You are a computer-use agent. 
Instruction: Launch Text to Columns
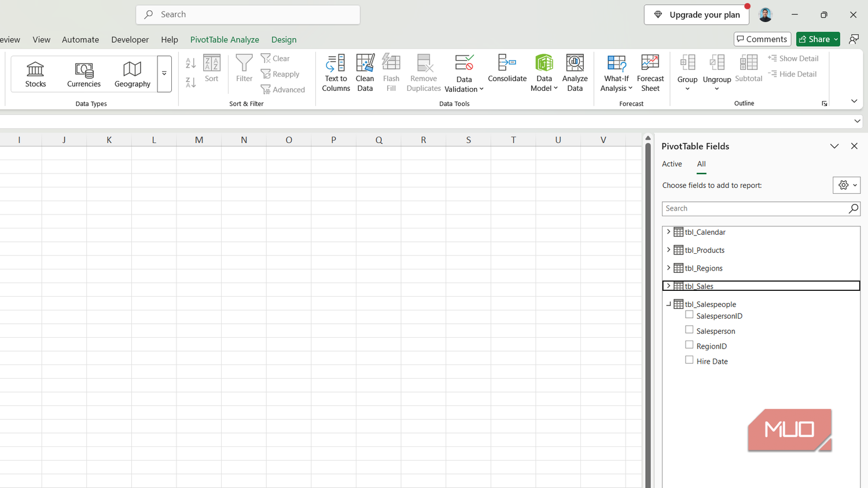click(x=336, y=73)
